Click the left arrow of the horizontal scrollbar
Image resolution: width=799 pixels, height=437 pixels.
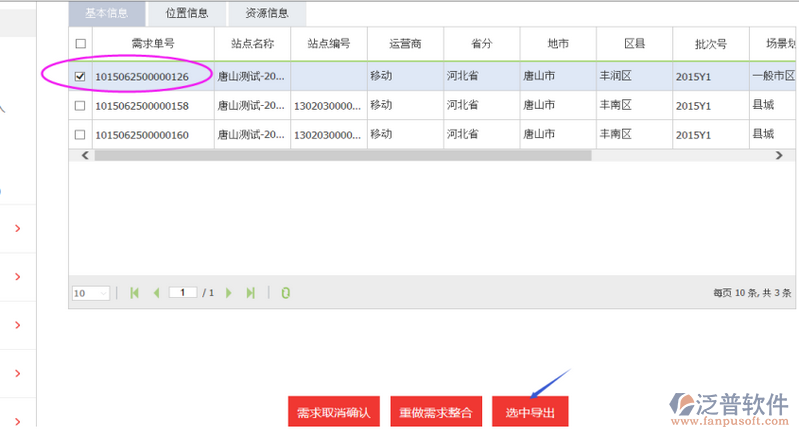click(x=85, y=156)
